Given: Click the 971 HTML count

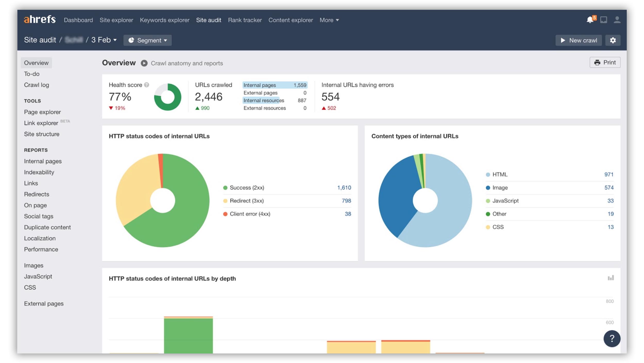Looking at the screenshot, I should [x=609, y=174].
